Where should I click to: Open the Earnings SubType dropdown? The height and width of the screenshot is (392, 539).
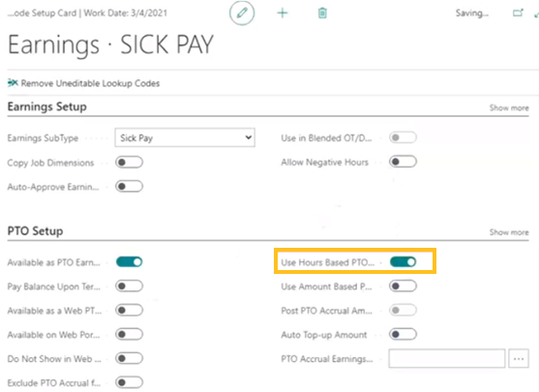[185, 137]
